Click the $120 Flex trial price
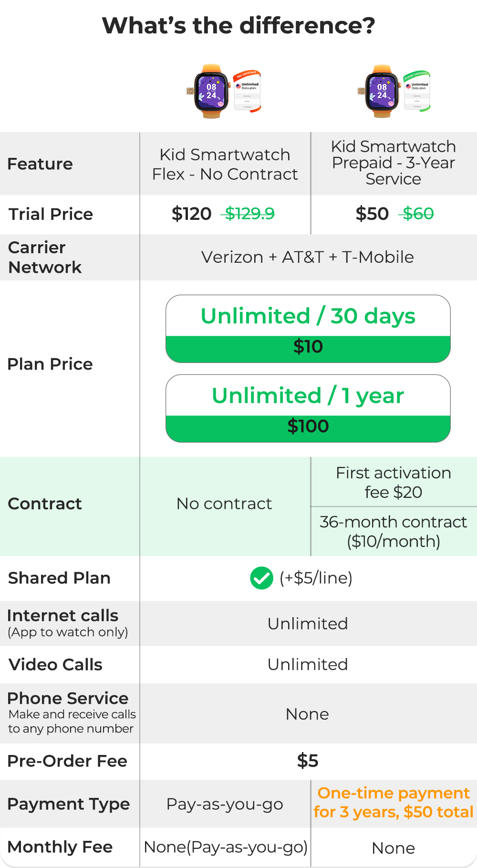This screenshot has height=868, width=477. point(191,214)
